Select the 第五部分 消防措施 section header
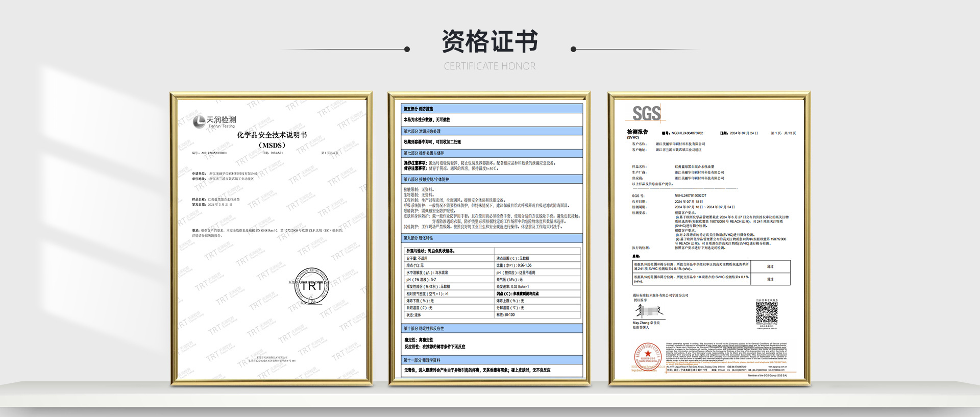Image resolution: width=980 pixels, height=417 pixels. point(493,109)
